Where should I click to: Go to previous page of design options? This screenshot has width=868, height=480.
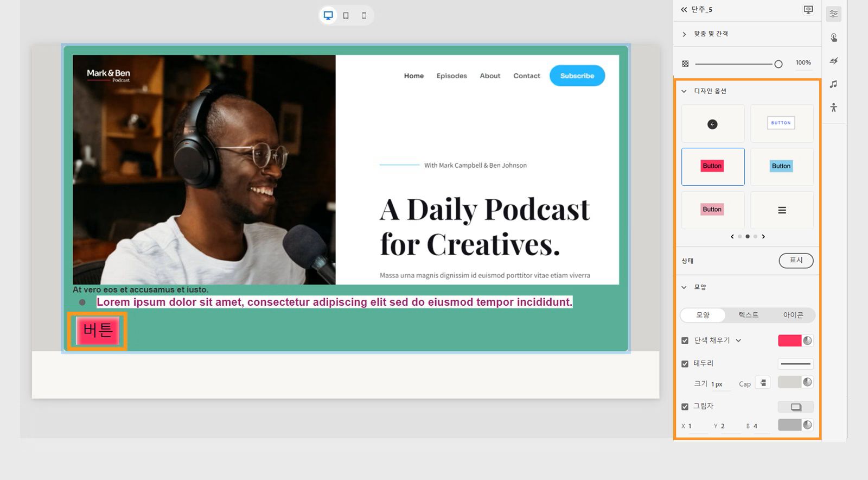pos(732,236)
